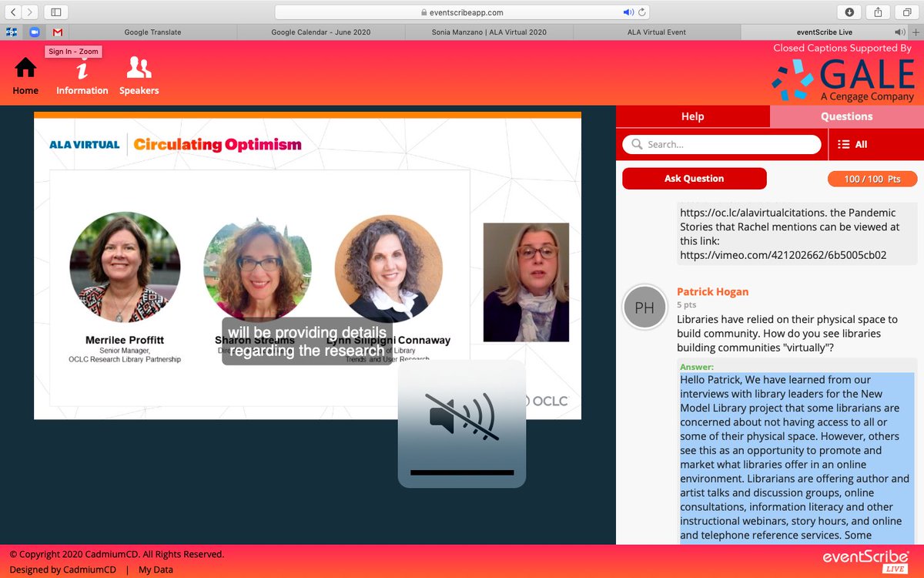Switch to the Help tab
This screenshot has width=924, height=578.
[x=692, y=116]
